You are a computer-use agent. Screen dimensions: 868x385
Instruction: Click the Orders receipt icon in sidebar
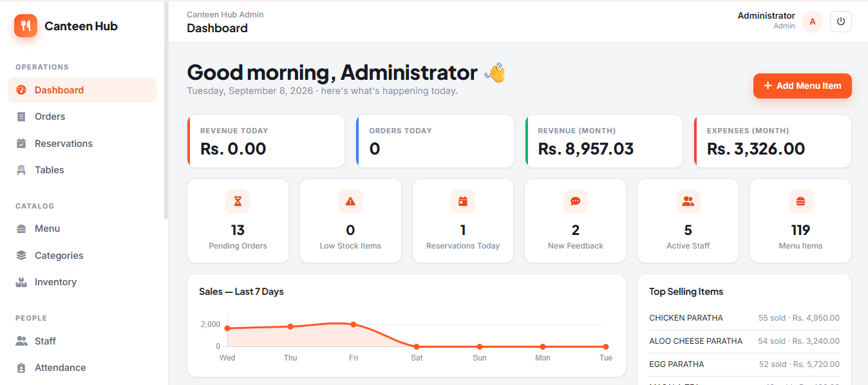coord(21,117)
